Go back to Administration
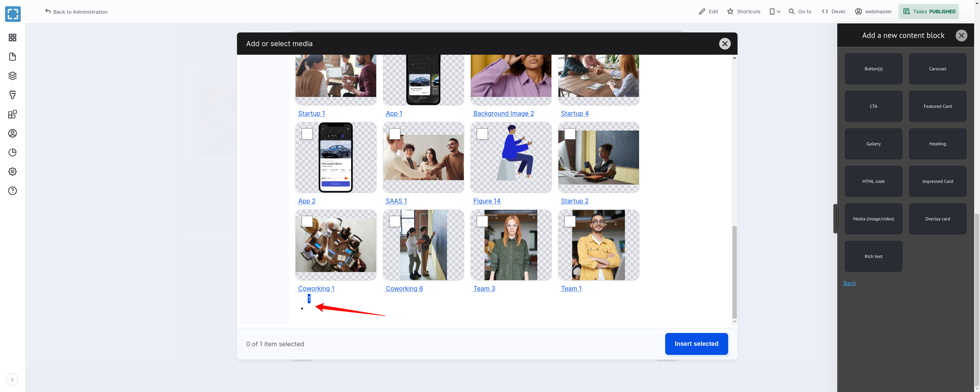Image resolution: width=980 pixels, height=392 pixels. point(76,12)
